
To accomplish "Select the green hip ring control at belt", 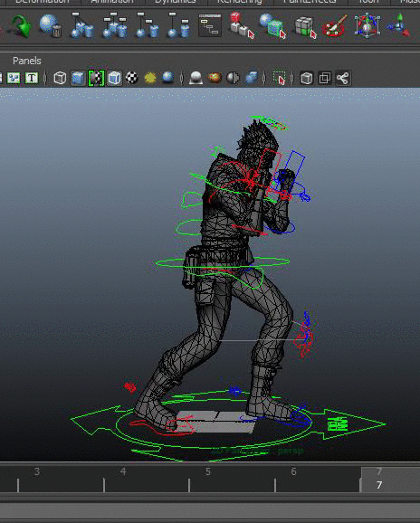I will pyautogui.click(x=222, y=262).
